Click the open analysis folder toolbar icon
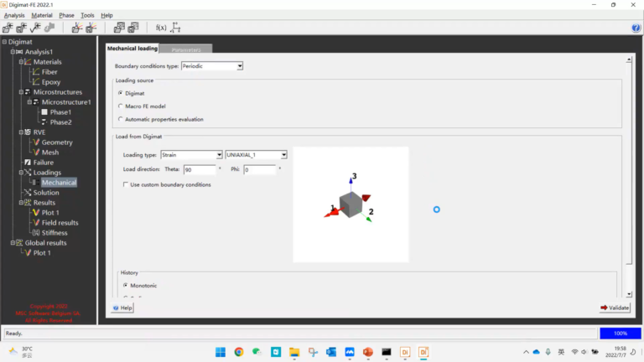Viewport: 644px width, 362px height. point(8,28)
